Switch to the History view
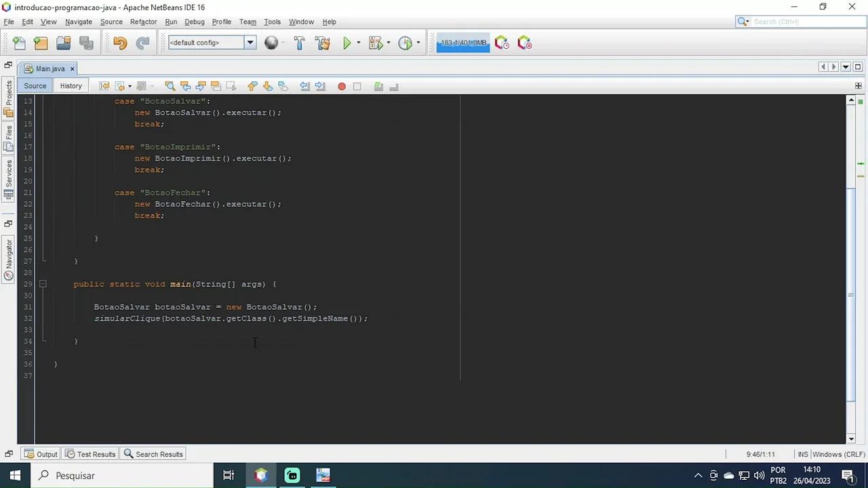 click(71, 85)
